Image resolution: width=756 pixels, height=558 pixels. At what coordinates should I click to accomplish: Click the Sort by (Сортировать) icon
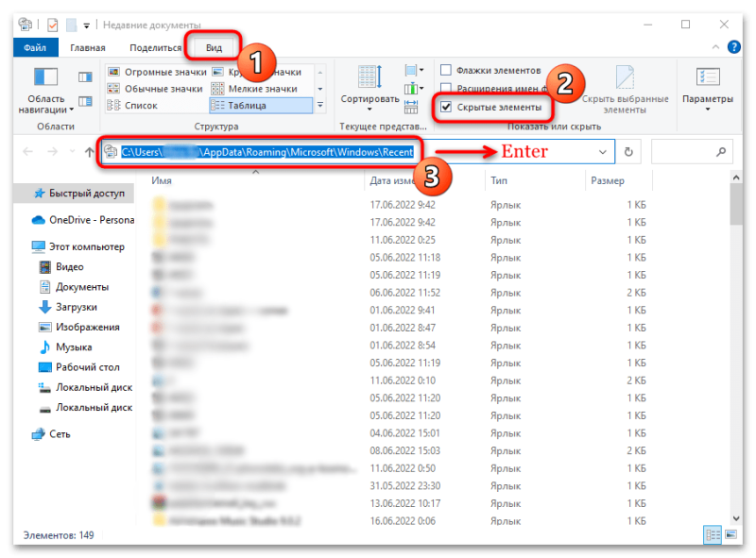click(x=369, y=88)
